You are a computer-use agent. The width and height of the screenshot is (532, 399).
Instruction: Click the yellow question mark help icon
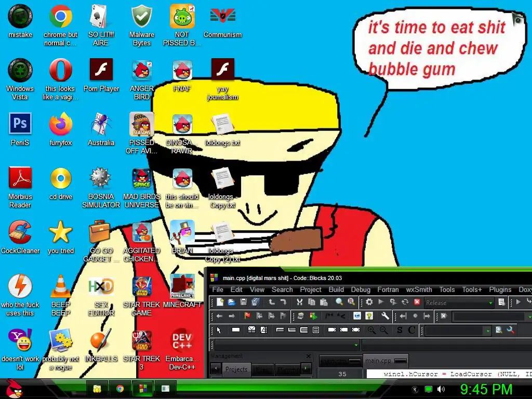pyautogui.click(x=369, y=316)
